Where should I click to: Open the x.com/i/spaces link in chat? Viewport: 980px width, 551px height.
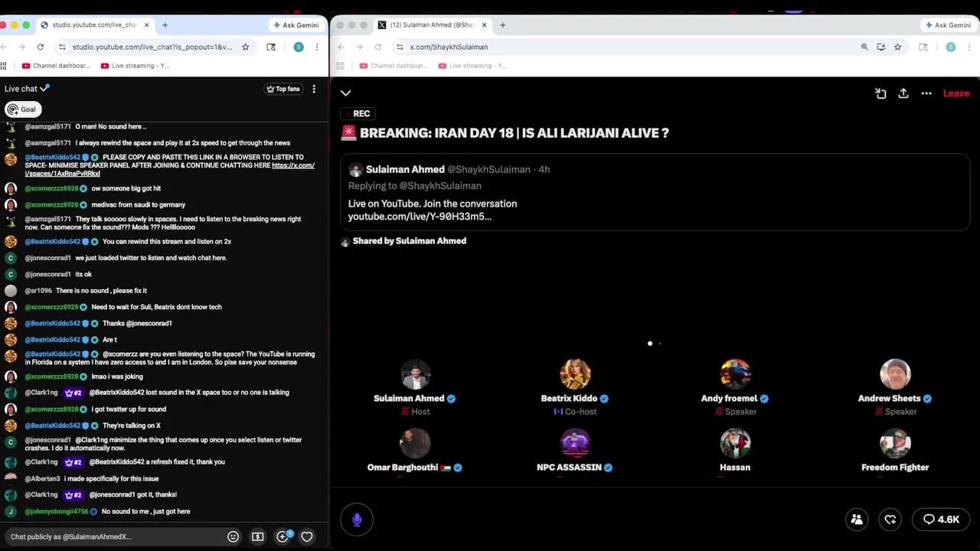[x=168, y=170]
